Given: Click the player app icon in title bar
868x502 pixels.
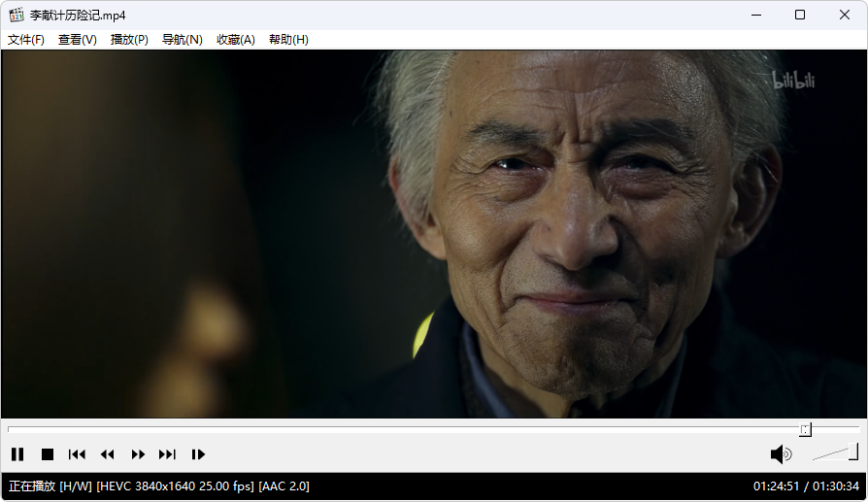Looking at the screenshot, I should tap(17, 15).
